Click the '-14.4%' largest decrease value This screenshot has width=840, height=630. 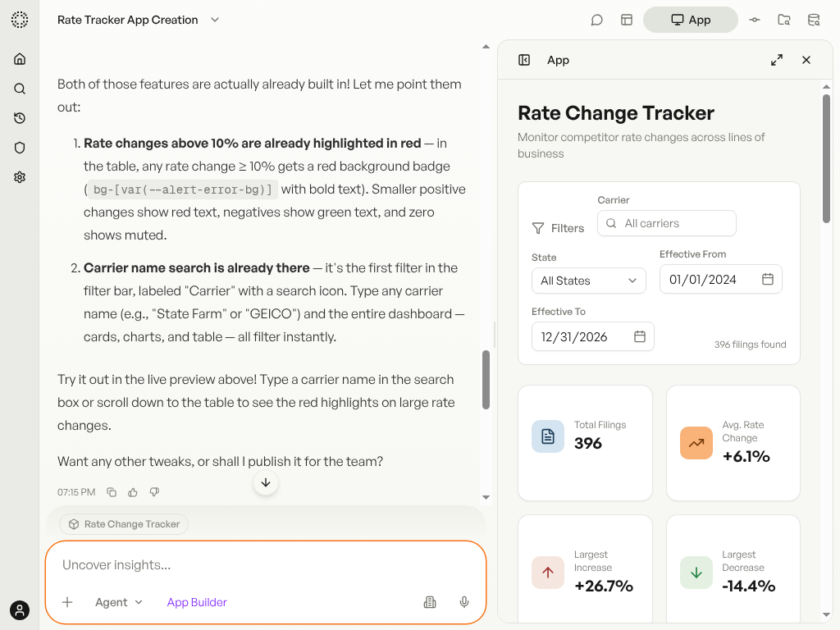tap(748, 586)
